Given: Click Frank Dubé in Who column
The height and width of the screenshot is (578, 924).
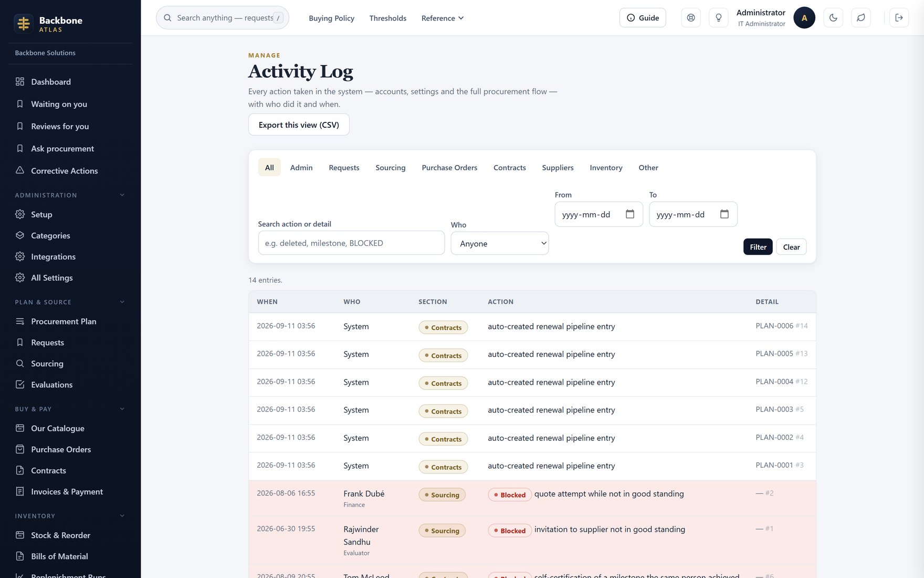Looking at the screenshot, I should pyautogui.click(x=364, y=493).
